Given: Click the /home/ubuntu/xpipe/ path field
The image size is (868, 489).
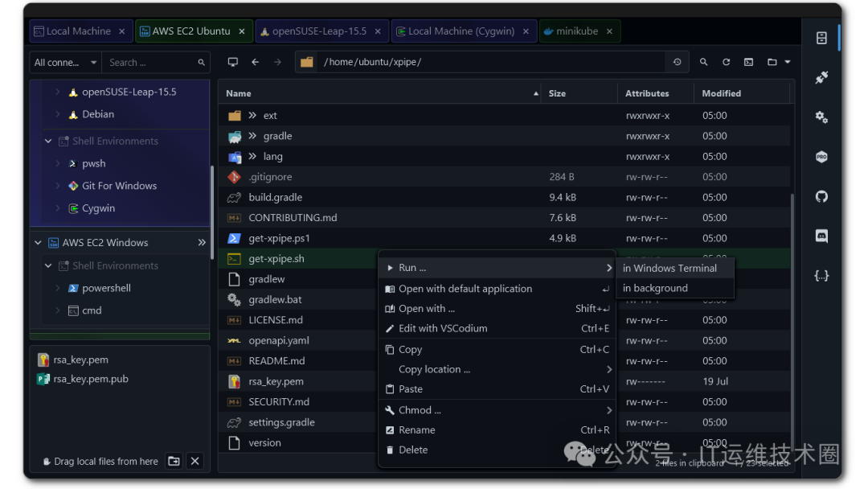Looking at the screenshot, I should point(493,62).
